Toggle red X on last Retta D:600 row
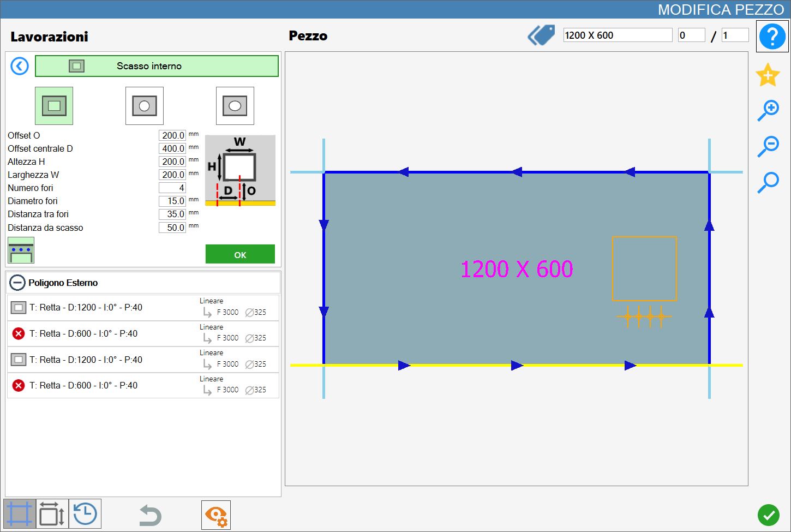 19,386
